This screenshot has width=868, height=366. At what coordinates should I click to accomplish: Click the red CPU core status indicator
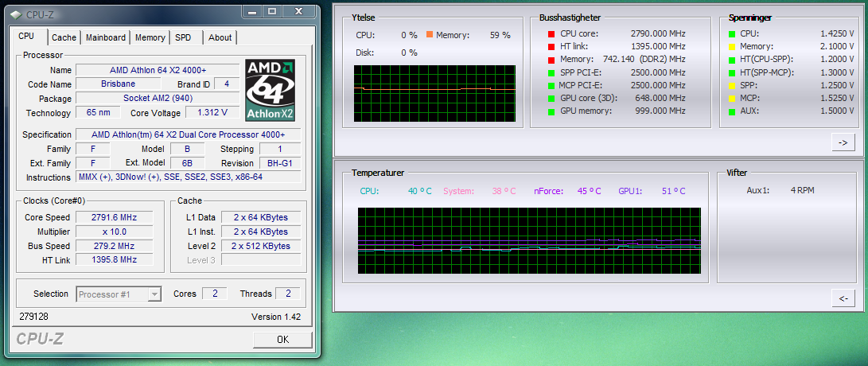(x=551, y=33)
